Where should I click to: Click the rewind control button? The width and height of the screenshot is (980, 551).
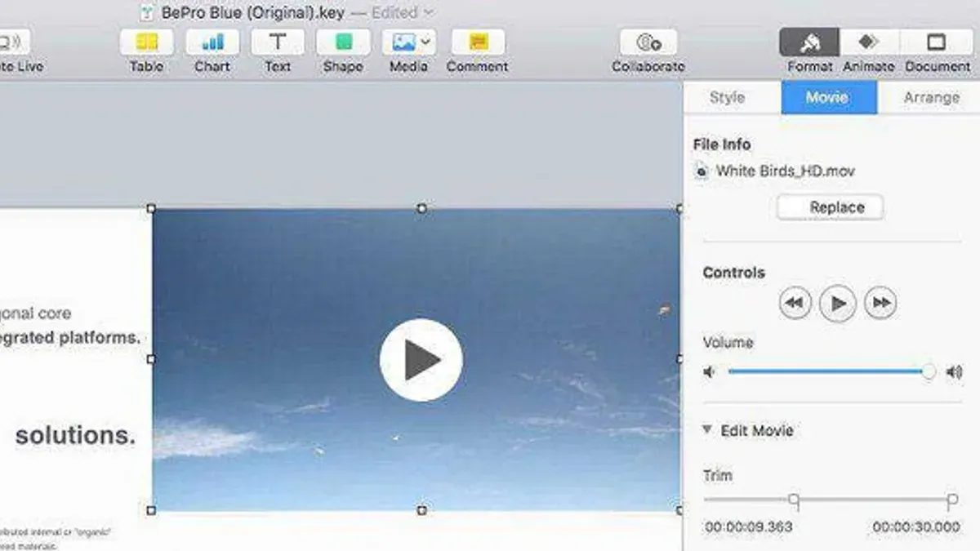pyautogui.click(x=795, y=303)
